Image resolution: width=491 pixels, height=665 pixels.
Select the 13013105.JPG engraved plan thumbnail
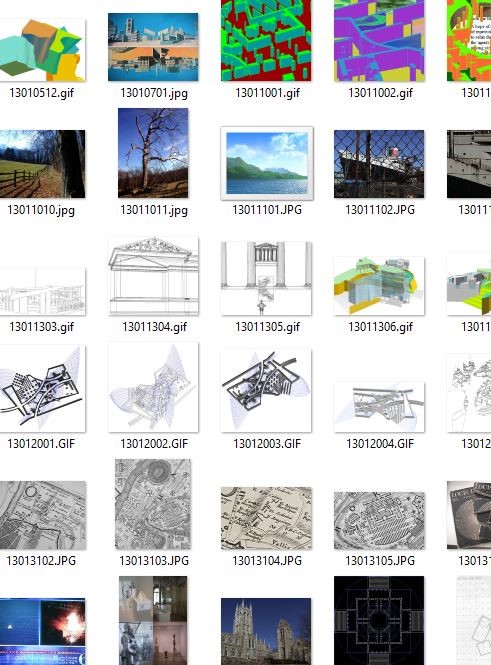[x=379, y=521]
